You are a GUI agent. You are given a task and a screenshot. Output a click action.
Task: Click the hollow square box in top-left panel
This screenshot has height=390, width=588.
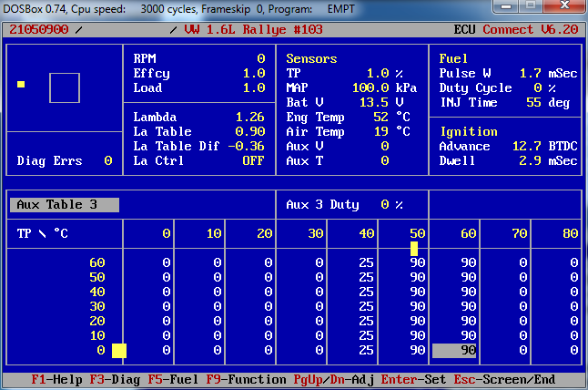point(65,88)
